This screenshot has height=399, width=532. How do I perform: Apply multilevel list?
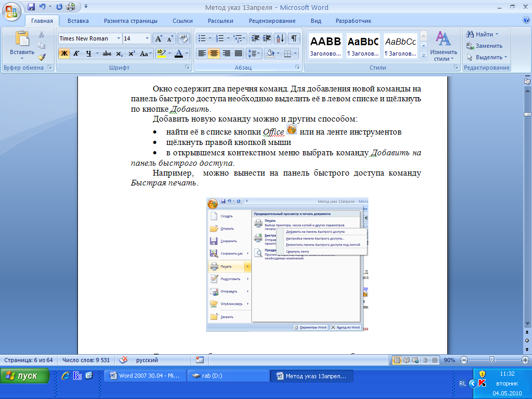pos(238,38)
